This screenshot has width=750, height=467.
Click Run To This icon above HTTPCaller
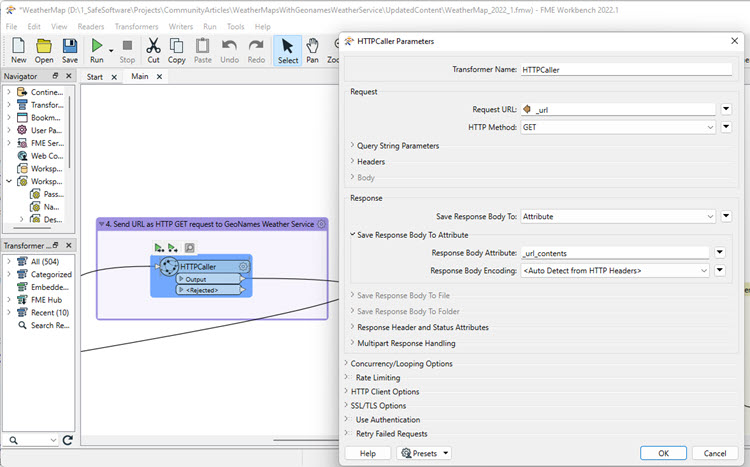pos(159,247)
